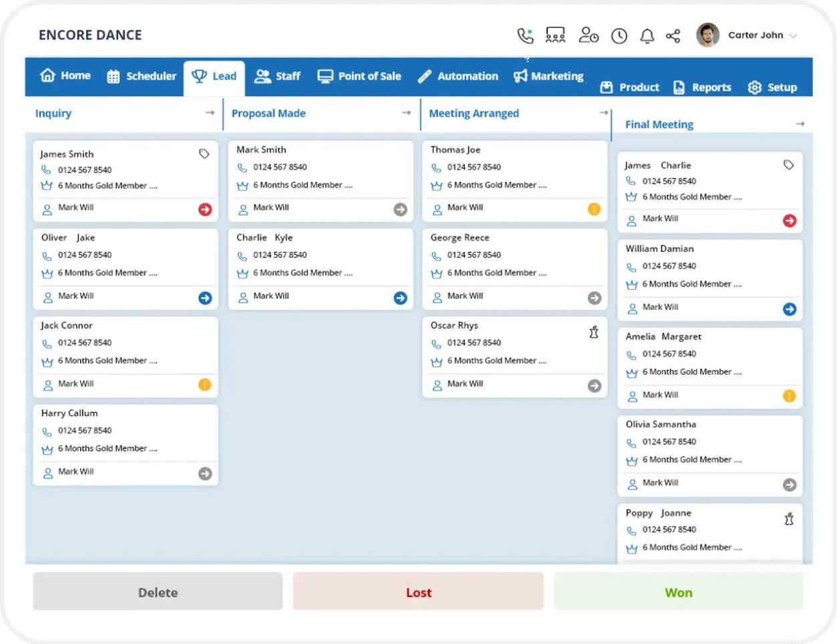Expand the Final Meeting column arrow

[800, 124]
